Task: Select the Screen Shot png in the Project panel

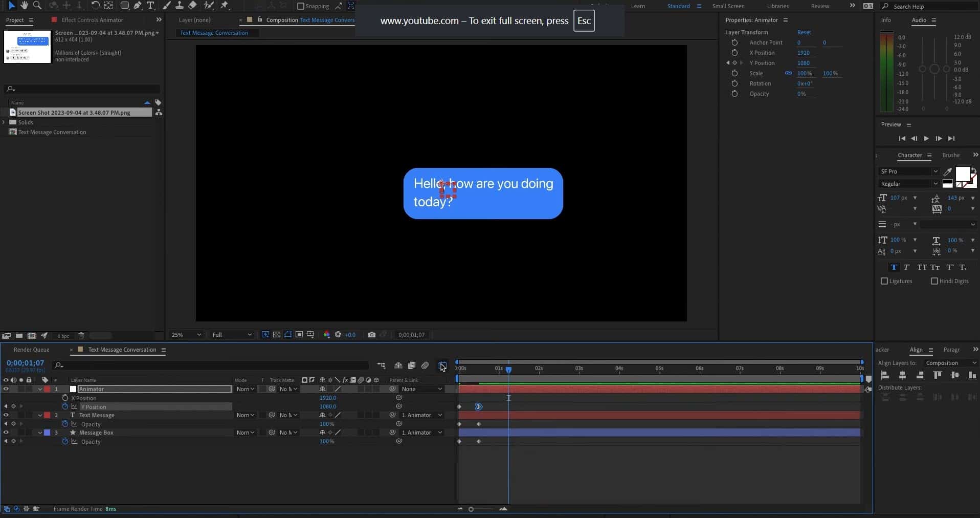Action: pyautogui.click(x=76, y=112)
